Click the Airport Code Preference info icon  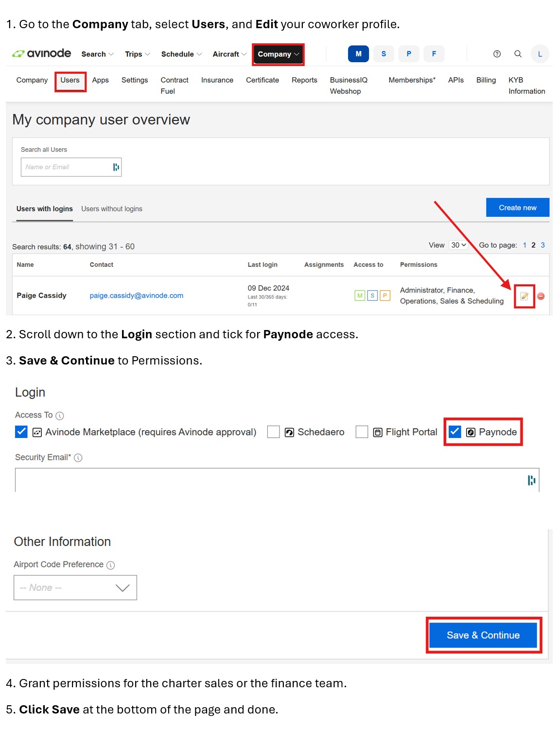pos(111,565)
